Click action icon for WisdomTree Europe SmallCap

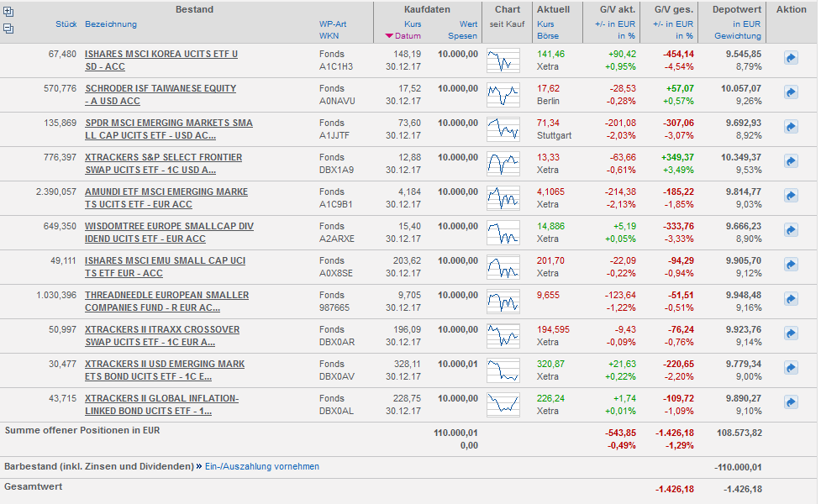(x=791, y=230)
